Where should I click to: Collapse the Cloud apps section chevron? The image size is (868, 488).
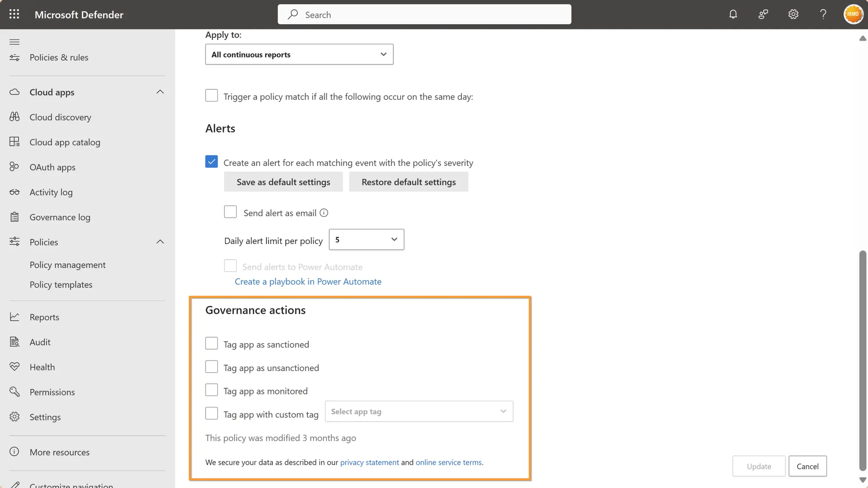pyautogui.click(x=160, y=92)
